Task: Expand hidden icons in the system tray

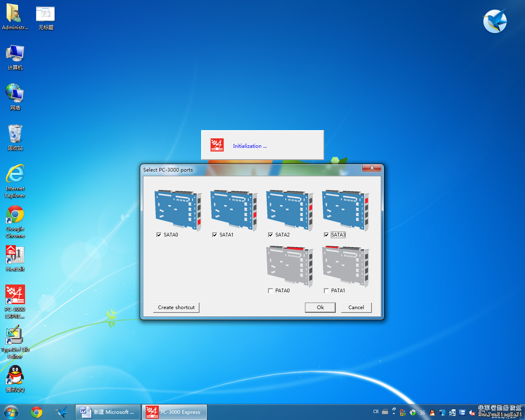Action: point(394,413)
